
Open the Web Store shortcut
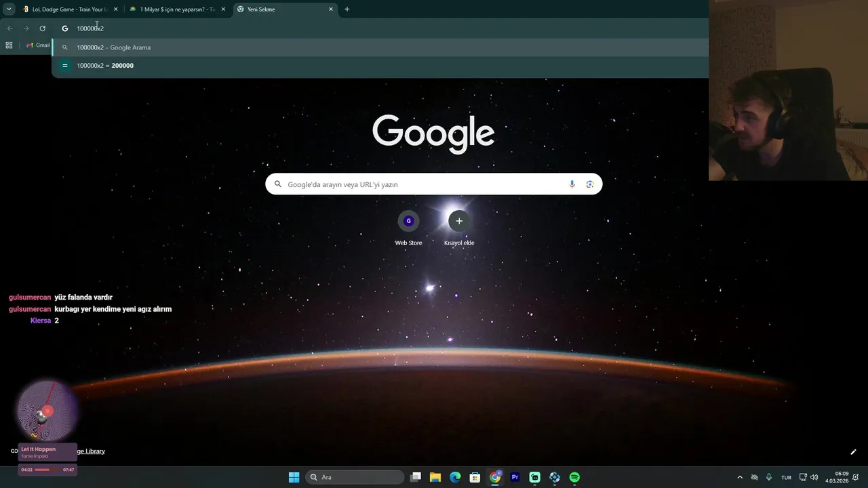coord(408,228)
